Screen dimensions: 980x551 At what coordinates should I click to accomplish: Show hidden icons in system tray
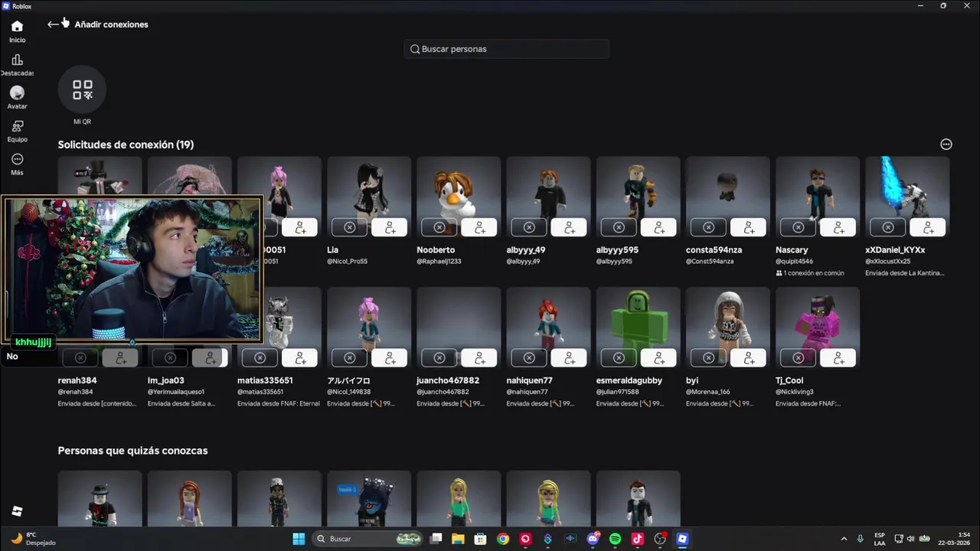point(844,539)
